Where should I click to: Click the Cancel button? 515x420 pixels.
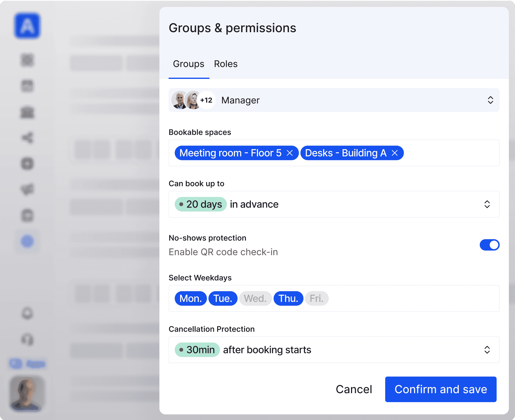(354, 389)
